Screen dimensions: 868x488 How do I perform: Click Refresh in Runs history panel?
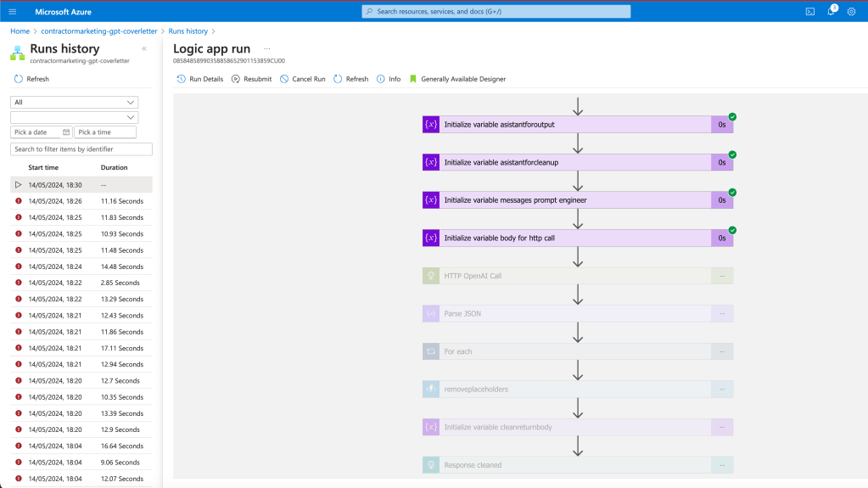pos(31,79)
